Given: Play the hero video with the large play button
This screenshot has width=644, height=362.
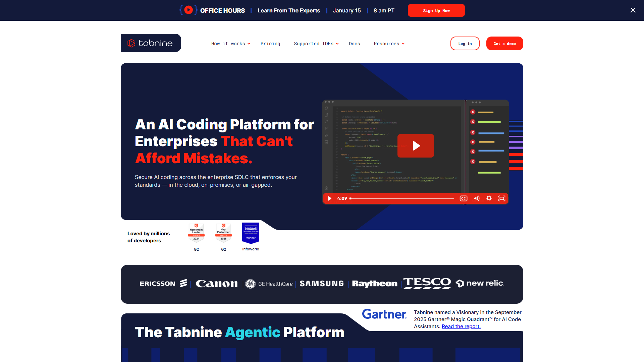Looking at the screenshot, I should coord(416,146).
